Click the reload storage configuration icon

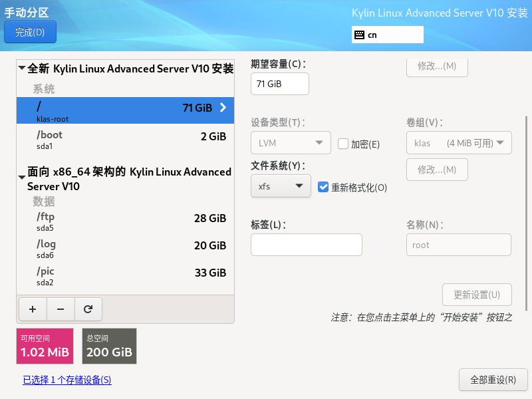88,309
